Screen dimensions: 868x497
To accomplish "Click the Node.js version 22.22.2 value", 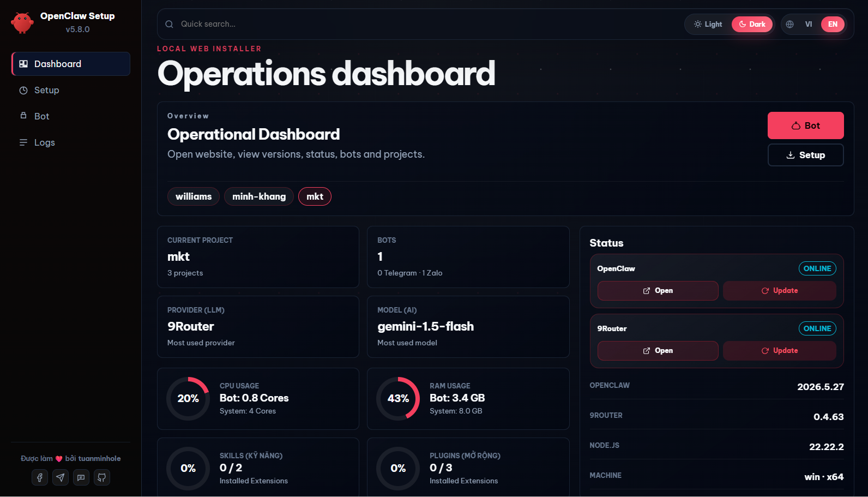I will coord(827,447).
